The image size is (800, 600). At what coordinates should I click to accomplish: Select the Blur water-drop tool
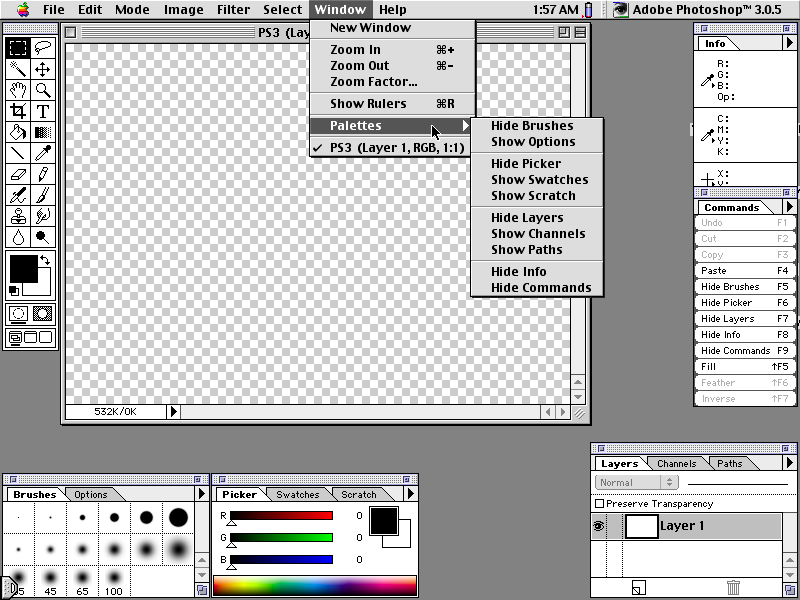tap(18, 237)
